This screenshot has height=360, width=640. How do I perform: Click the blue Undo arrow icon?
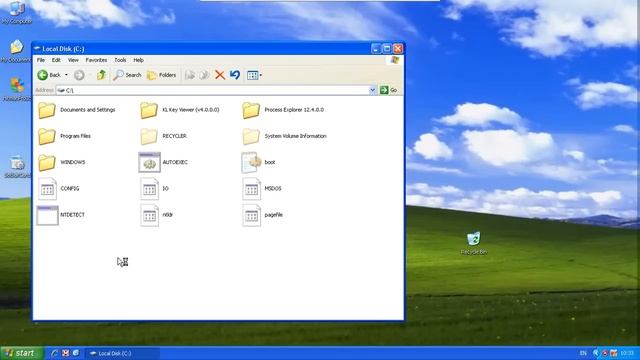(x=235, y=75)
